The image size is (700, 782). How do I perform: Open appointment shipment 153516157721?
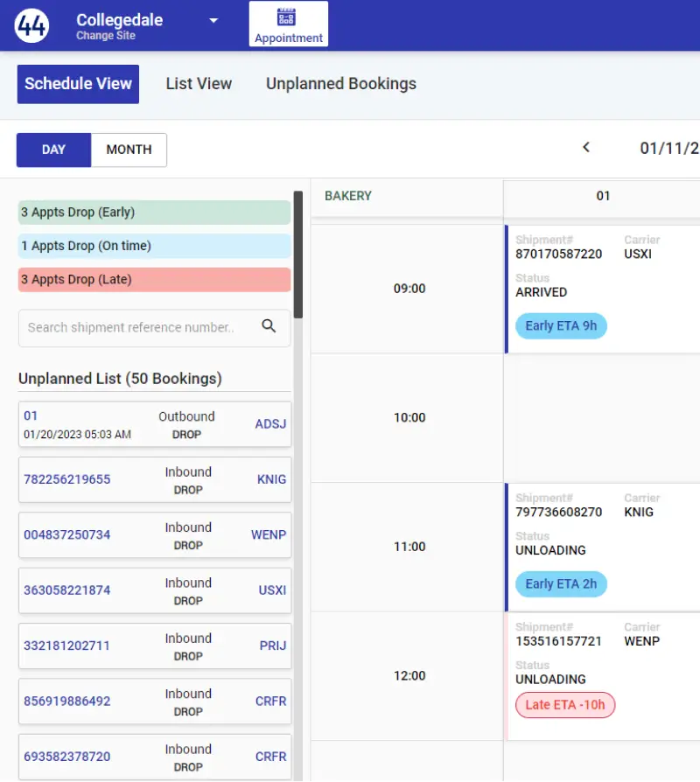point(559,641)
